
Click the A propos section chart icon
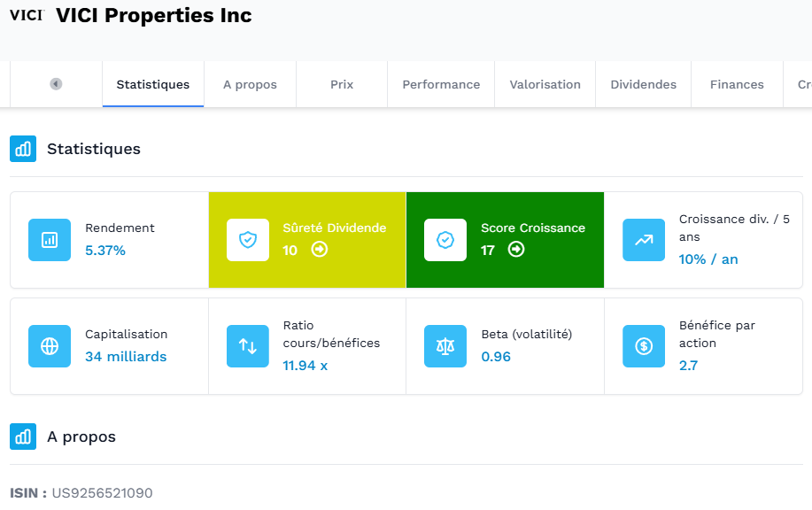pyautogui.click(x=23, y=437)
